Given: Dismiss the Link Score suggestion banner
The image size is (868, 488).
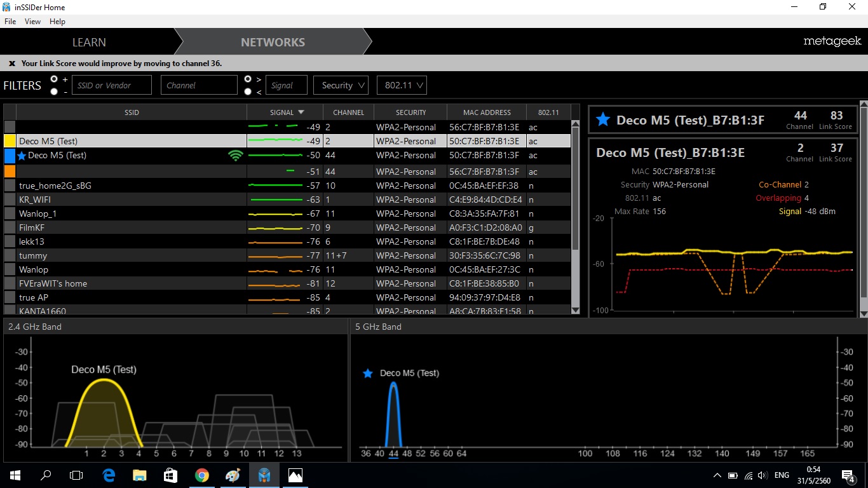Looking at the screenshot, I should pyautogui.click(x=11, y=64).
